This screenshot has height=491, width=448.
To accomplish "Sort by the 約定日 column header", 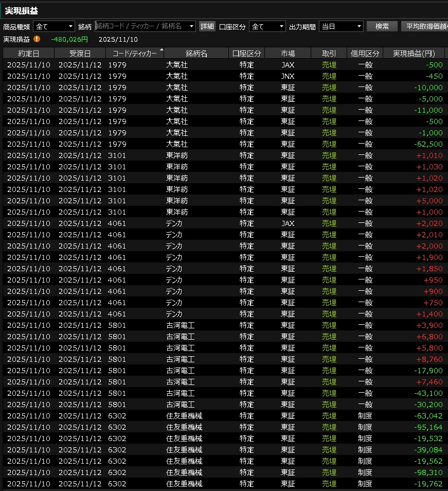I will 28,53.
